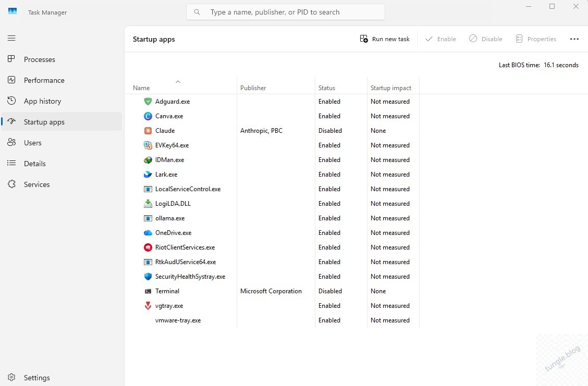Screen dimensions: 588x386
Task: Click the ollama.exe generic icon
Action: pyautogui.click(x=148, y=218)
